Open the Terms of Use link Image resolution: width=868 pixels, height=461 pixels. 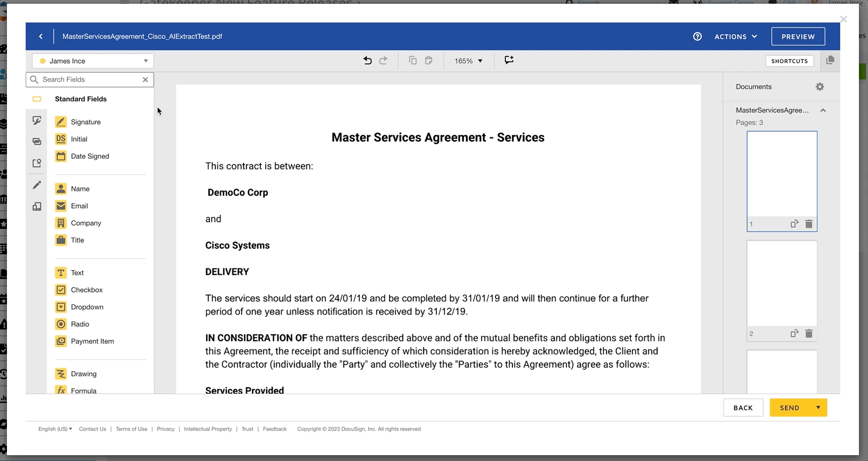(x=131, y=429)
